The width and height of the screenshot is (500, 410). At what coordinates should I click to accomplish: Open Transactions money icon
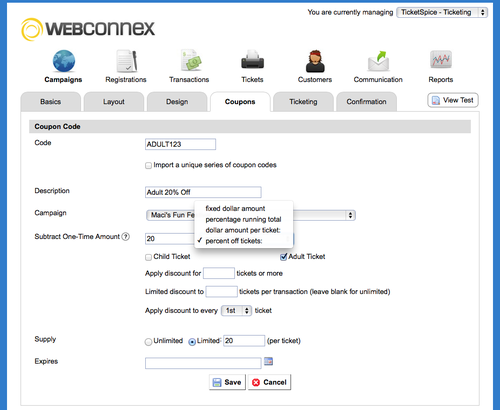[x=191, y=60]
